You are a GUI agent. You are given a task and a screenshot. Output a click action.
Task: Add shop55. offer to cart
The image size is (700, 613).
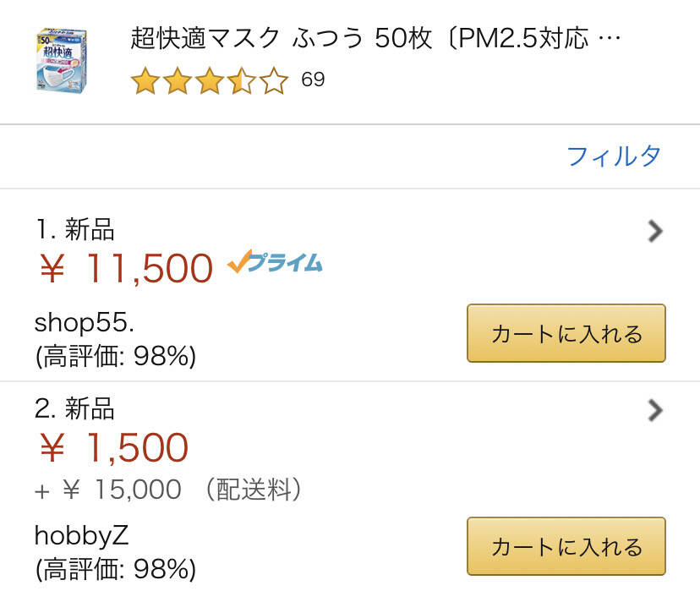pos(566,333)
